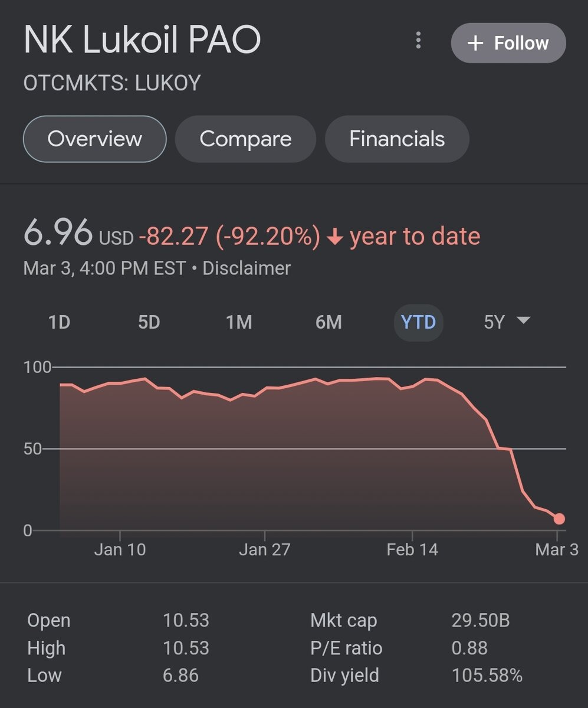Switch chart to 6M range
Screen dimensions: 588x708
pos(329,322)
